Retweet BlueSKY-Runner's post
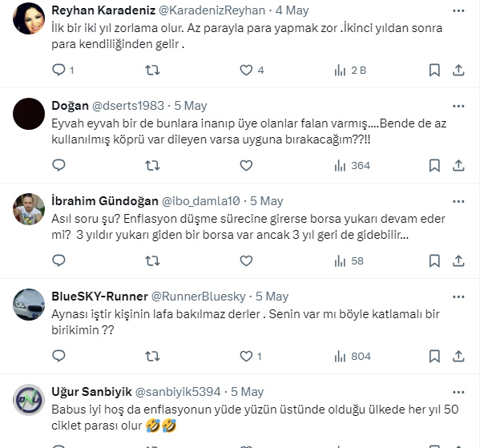Image resolution: width=496 pixels, height=448 pixels. click(x=152, y=357)
